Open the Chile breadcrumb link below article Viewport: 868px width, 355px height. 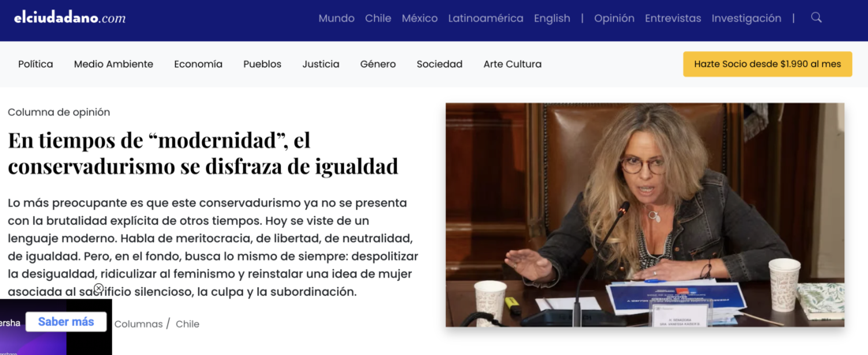click(188, 324)
